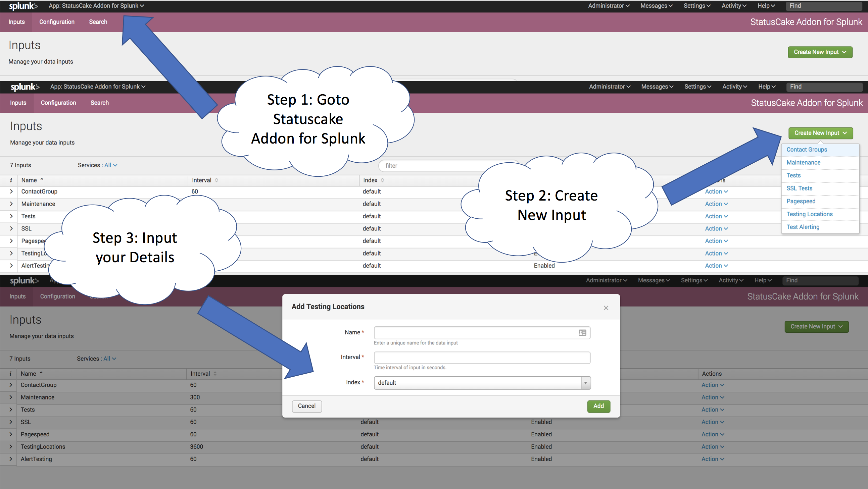The image size is (868, 489).
Task: Open the Administrator menu
Action: [x=609, y=6]
